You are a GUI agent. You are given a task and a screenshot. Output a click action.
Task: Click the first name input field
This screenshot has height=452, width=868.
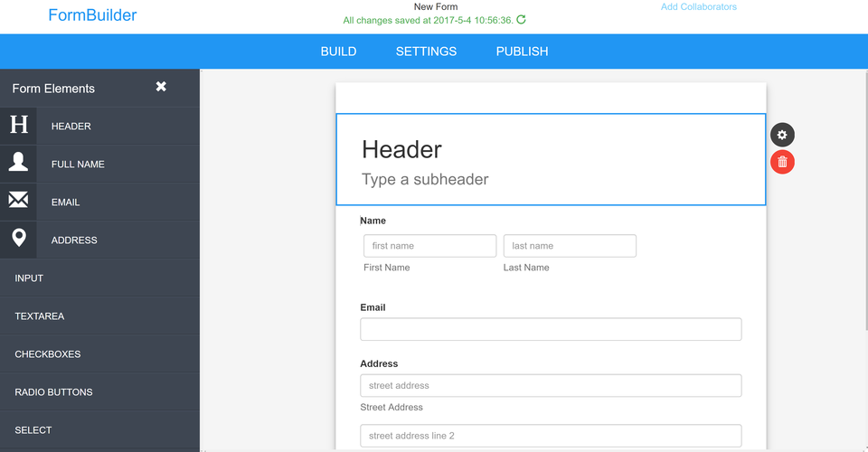pyautogui.click(x=429, y=246)
